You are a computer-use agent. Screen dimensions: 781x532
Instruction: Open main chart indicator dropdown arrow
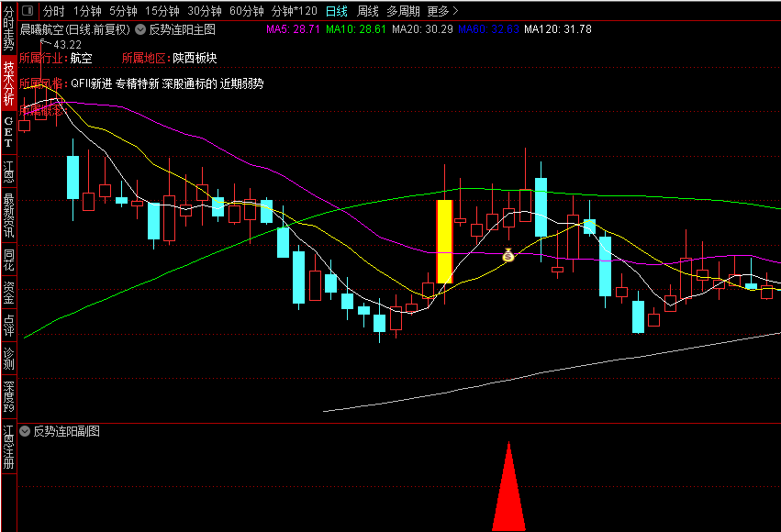point(140,29)
